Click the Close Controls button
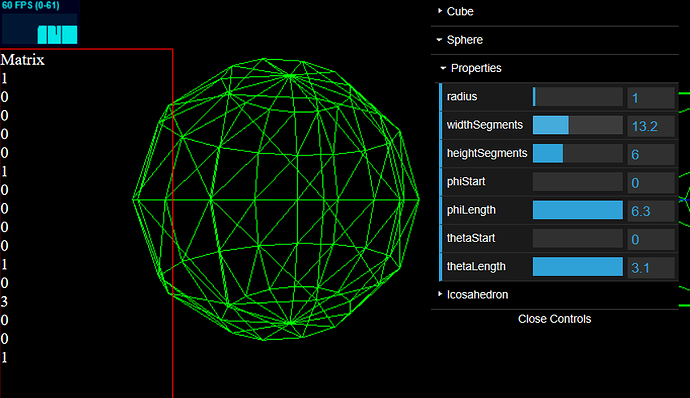 [554, 319]
